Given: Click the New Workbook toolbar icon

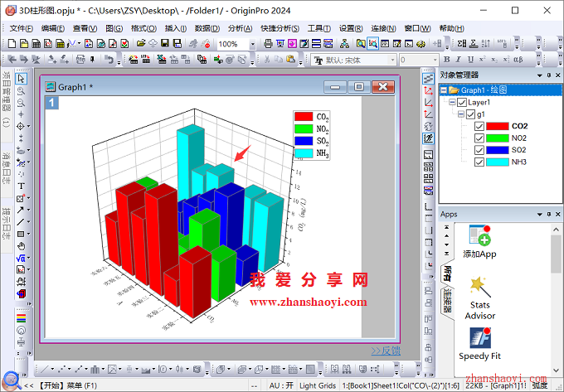Looking at the screenshot, I should point(36,44).
